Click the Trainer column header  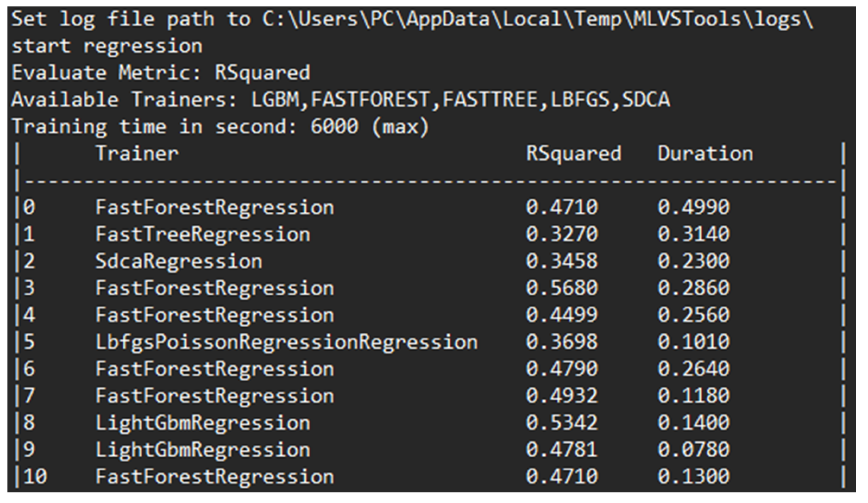coord(137,154)
